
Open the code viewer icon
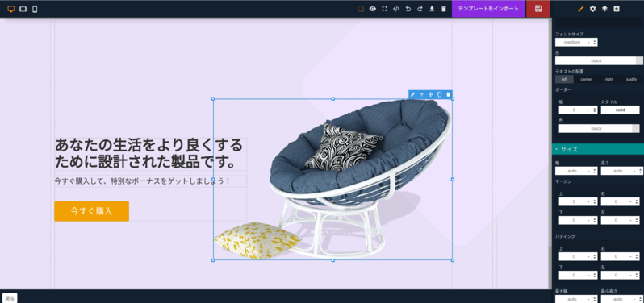click(x=396, y=9)
